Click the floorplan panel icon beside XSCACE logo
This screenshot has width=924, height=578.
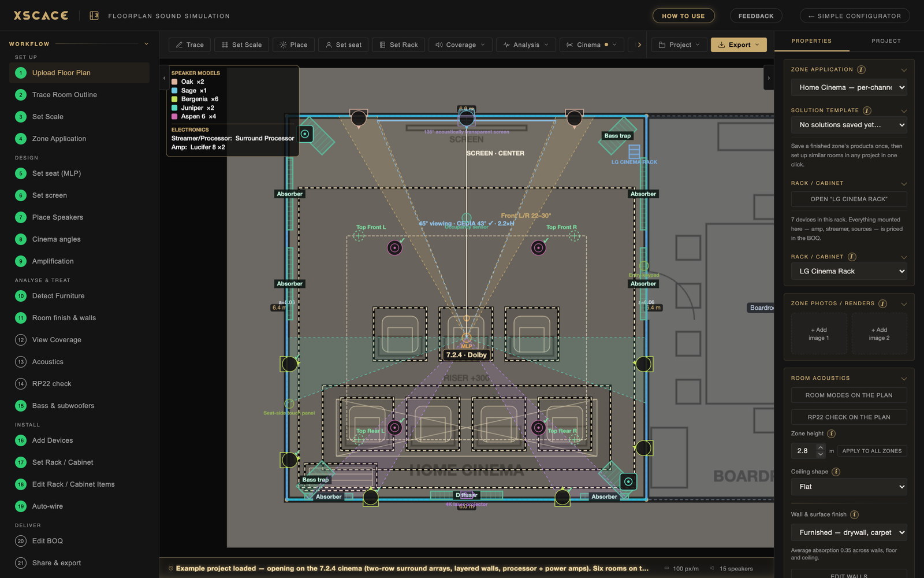point(94,16)
